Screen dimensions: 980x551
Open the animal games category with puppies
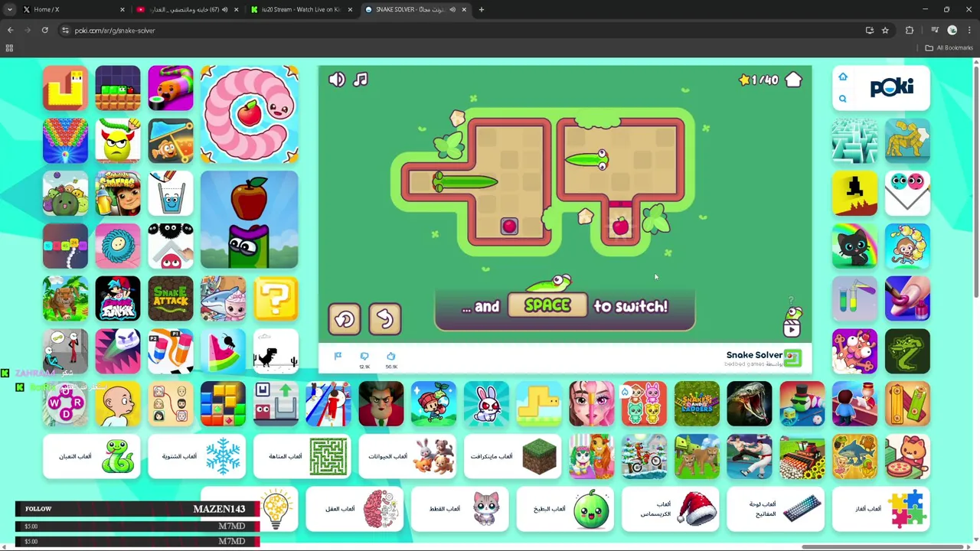pyautogui.click(x=407, y=456)
